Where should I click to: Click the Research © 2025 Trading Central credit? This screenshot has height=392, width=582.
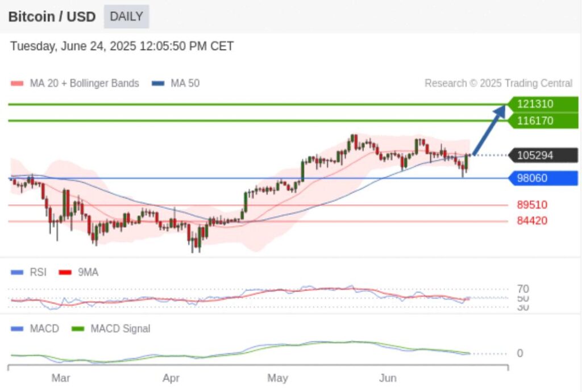pos(498,84)
